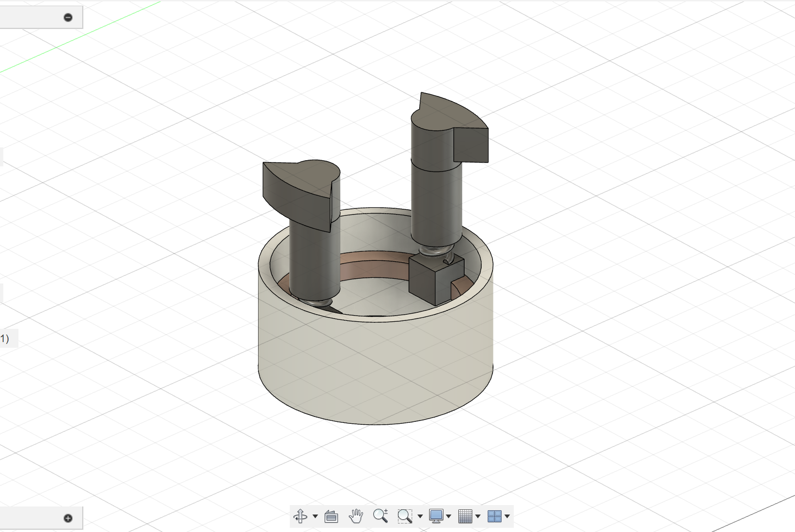Select the Orbit tool
This screenshot has width=795, height=532.
tap(301, 516)
